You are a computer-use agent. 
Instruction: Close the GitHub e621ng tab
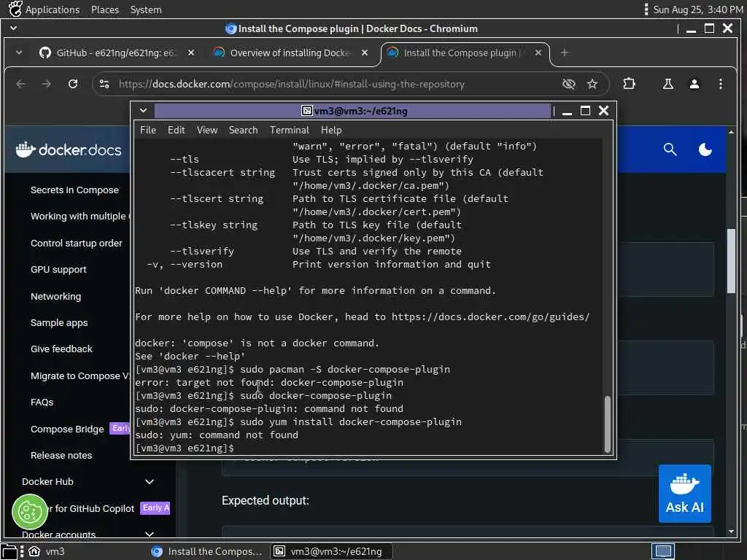coord(191,52)
